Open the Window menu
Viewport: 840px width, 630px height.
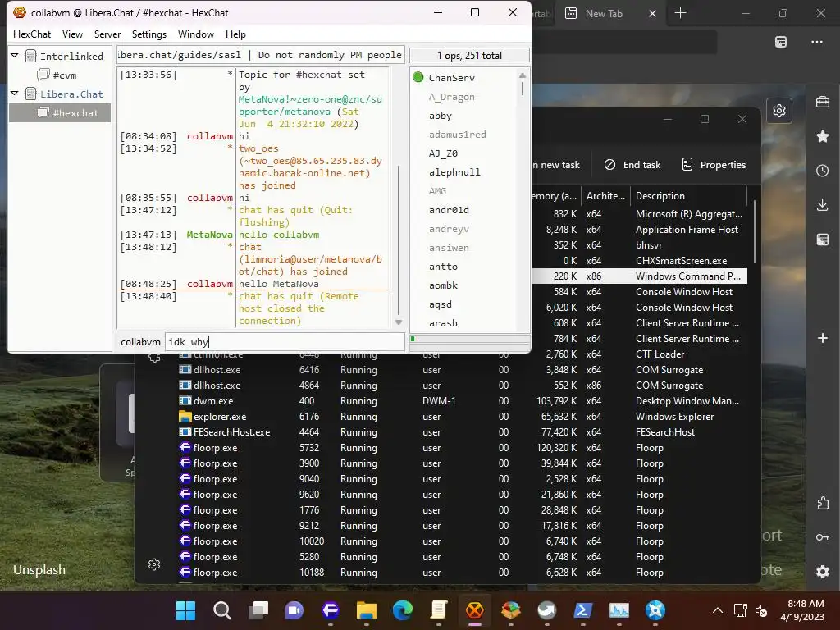tap(195, 34)
